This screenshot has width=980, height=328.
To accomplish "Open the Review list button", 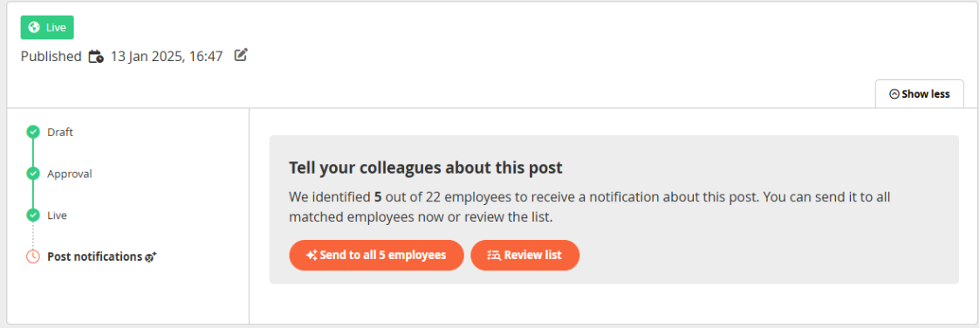I will (x=525, y=255).
